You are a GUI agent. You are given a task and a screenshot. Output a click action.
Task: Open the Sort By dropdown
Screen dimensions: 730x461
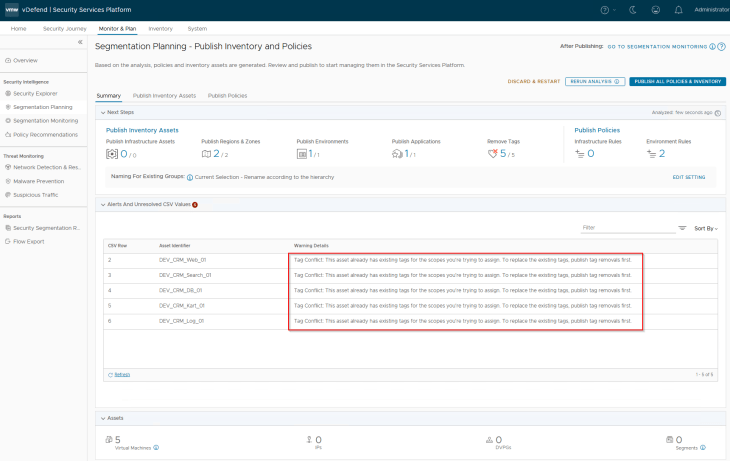(x=706, y=228)
